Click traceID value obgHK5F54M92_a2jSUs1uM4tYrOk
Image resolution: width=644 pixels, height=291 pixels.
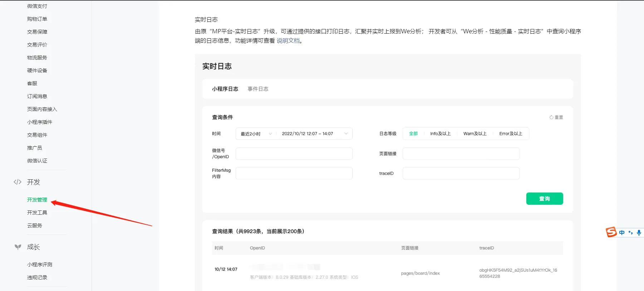pos(518,273)
